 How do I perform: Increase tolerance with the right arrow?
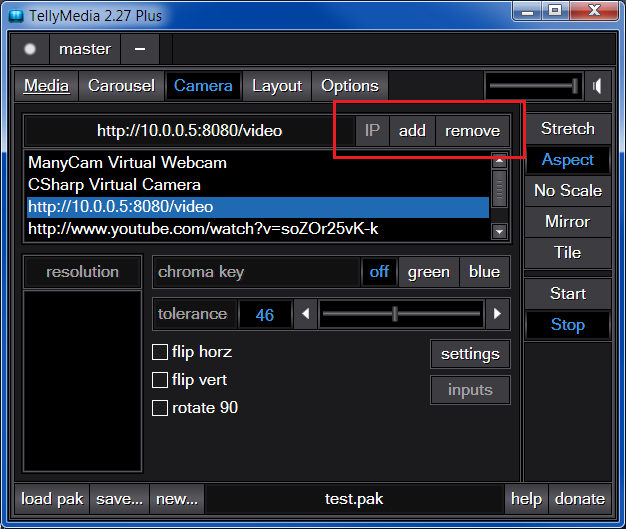pyautogui.click(x=497, y=314)
